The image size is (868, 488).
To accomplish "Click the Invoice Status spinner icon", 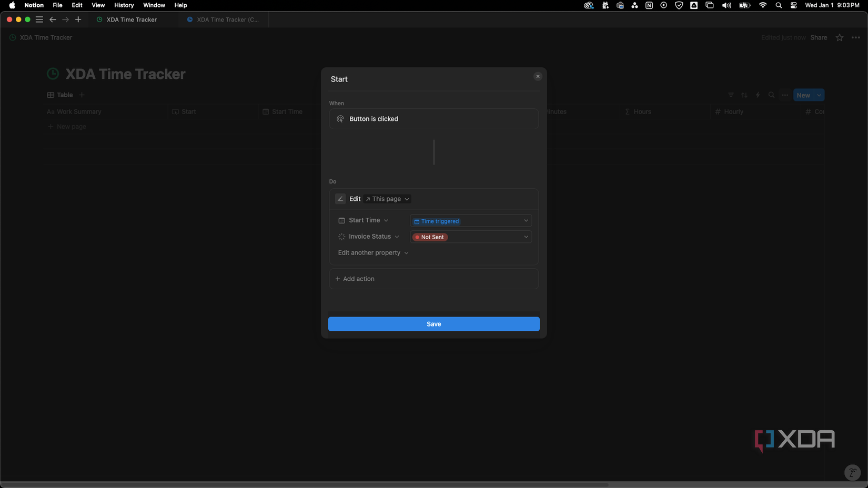I will [341, 237].
